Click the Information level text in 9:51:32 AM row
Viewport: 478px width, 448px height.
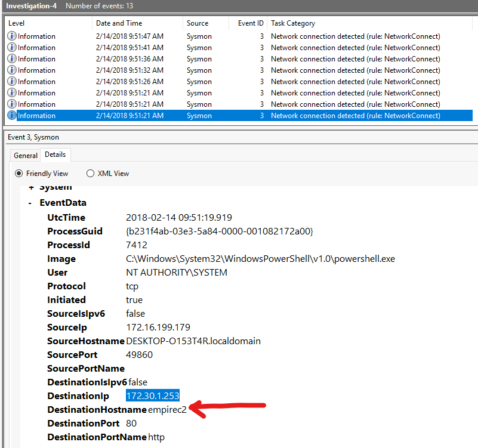pyautogui.click(x=36, y=70)
